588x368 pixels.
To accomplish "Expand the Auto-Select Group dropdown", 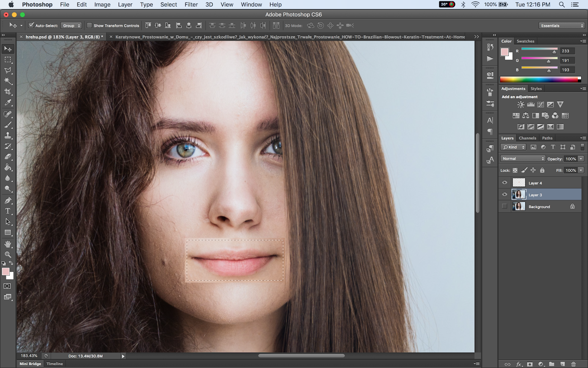I will pyautogui.click(x=71, y=25).
